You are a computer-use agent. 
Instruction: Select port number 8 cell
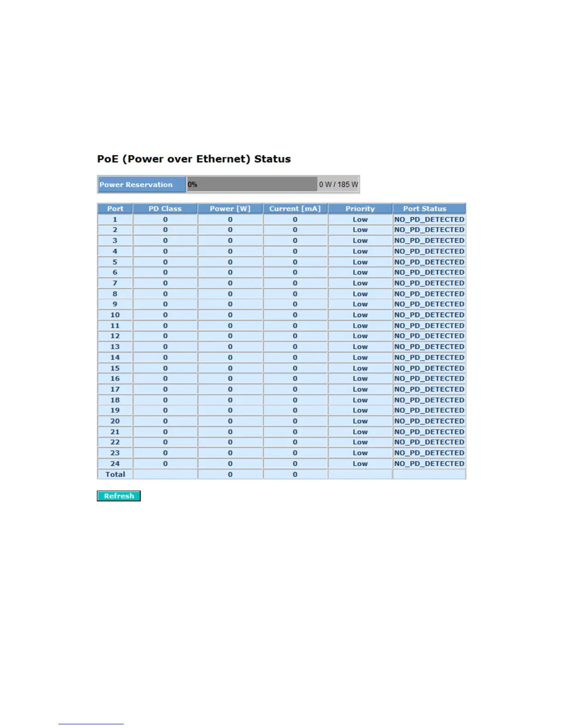[x=115, y=294]
